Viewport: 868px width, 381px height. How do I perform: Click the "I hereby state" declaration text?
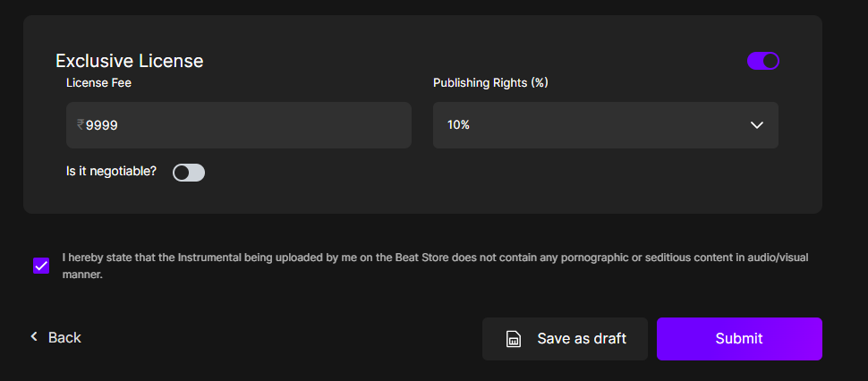coord(435,266)
